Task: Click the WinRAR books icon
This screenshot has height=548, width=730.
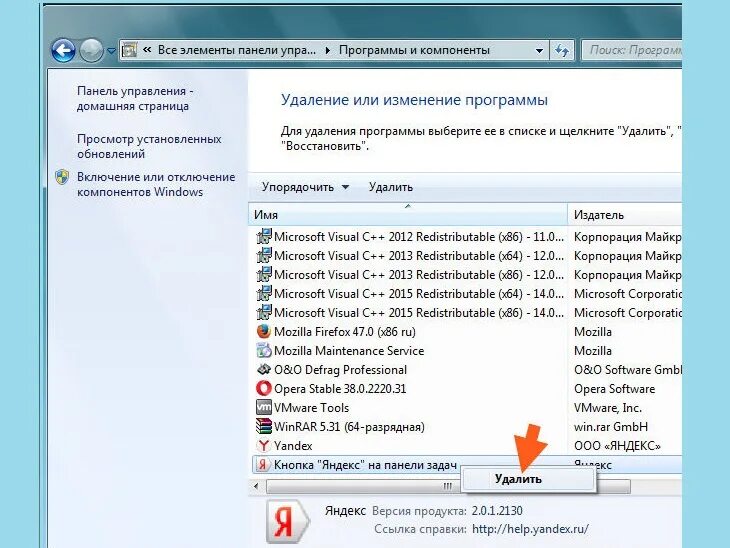Action: (x=264, y=426)
